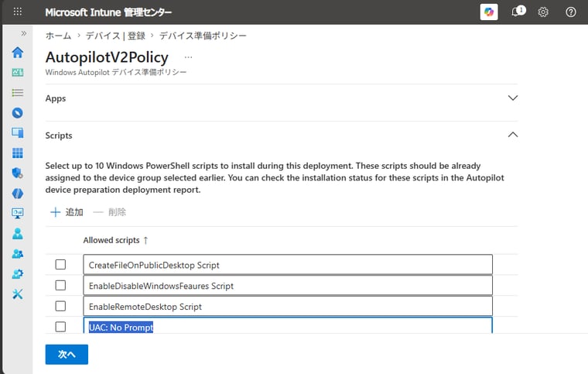Image resolution: width=588 pixels, height=374 pixels.
Task: Open the Apps grid icon in sidebar
Action: (x=17, y=153)
